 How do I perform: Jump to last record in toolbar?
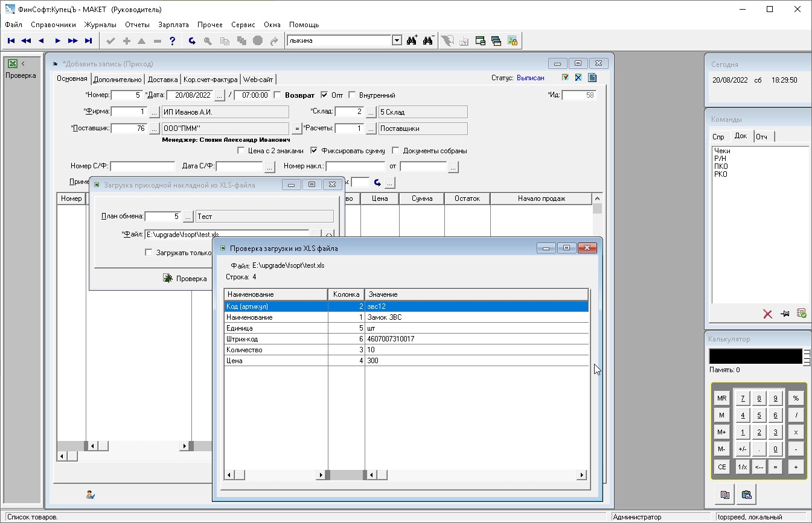pos(88,41)
